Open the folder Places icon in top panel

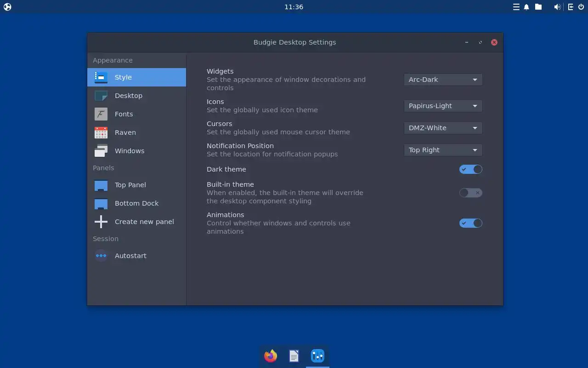[538, 7]
